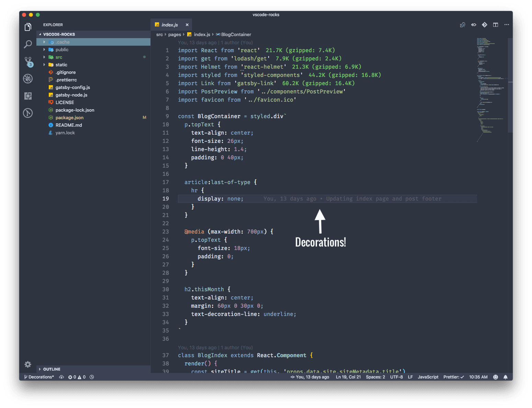Select JavaScript language mode button
The width and height of the screenshot is (532, 408).
[428, 377]
